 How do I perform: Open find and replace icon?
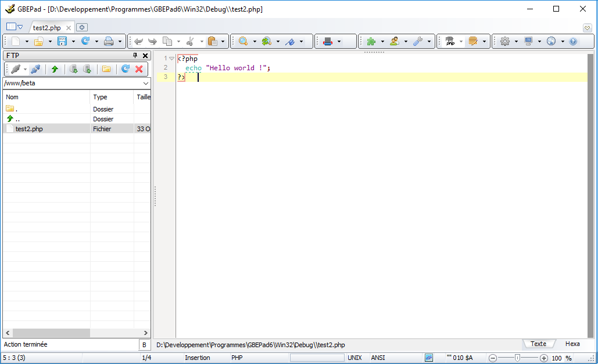click(267, 41)
